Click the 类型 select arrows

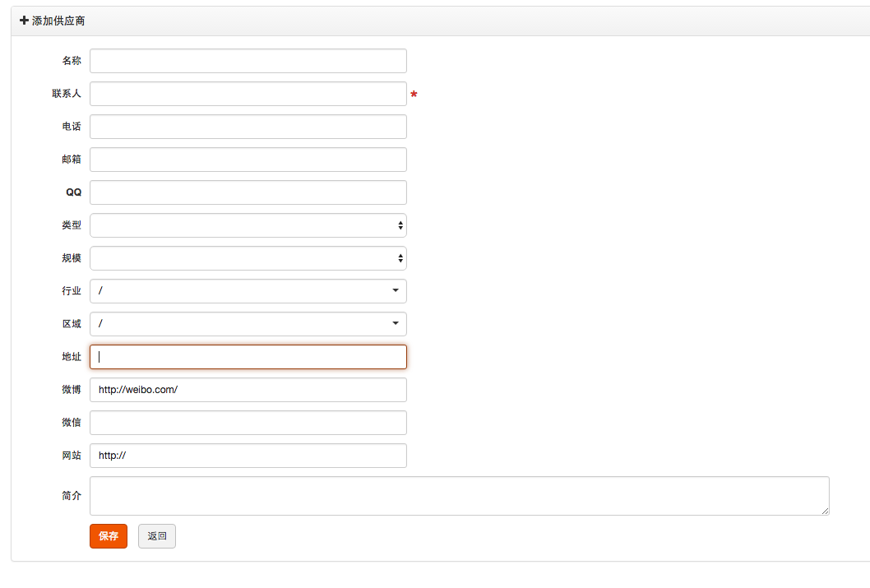pyautogui.click(x=400, y=225)
